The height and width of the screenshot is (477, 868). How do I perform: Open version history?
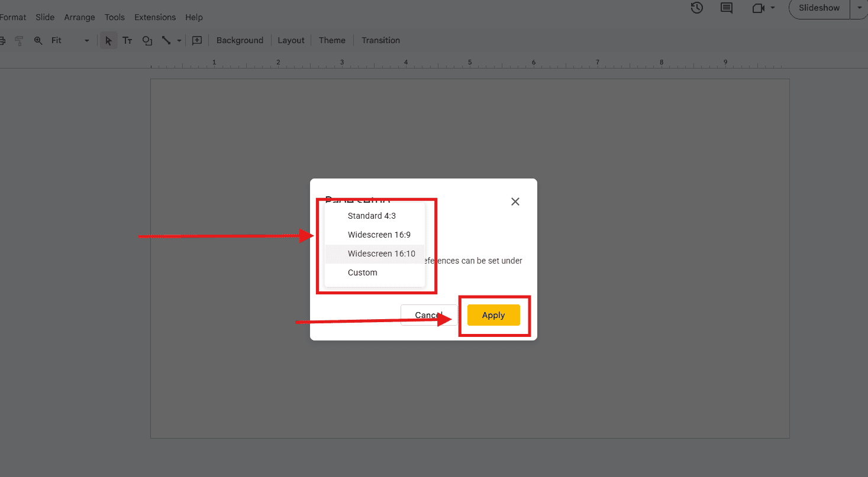coord(696,8)
